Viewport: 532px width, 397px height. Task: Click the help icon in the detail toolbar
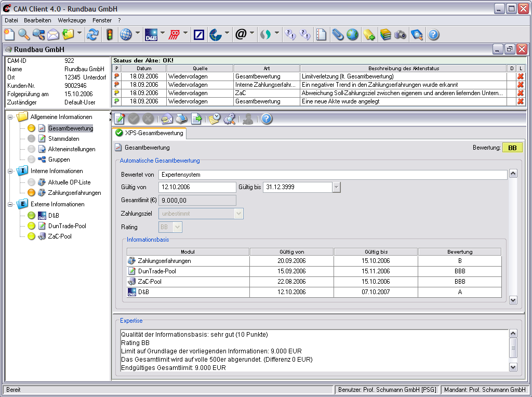click(267, 119)
